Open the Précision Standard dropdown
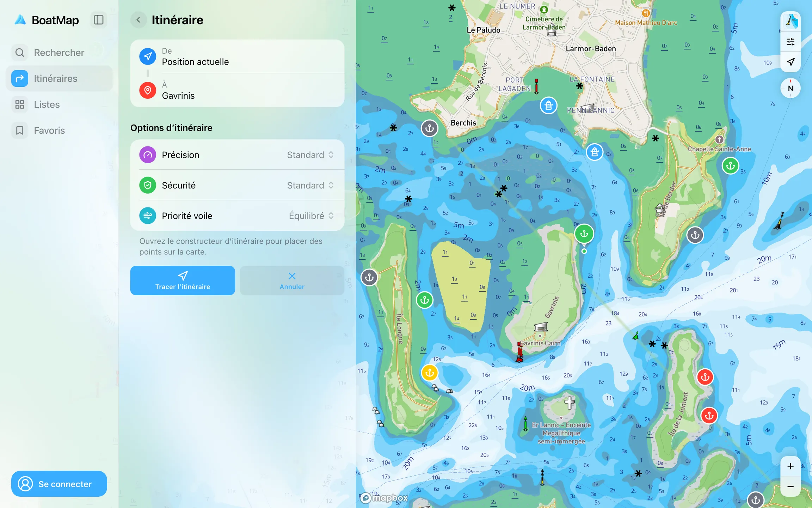This screenshot has height=508, width=812. click(x=237, y=155)
